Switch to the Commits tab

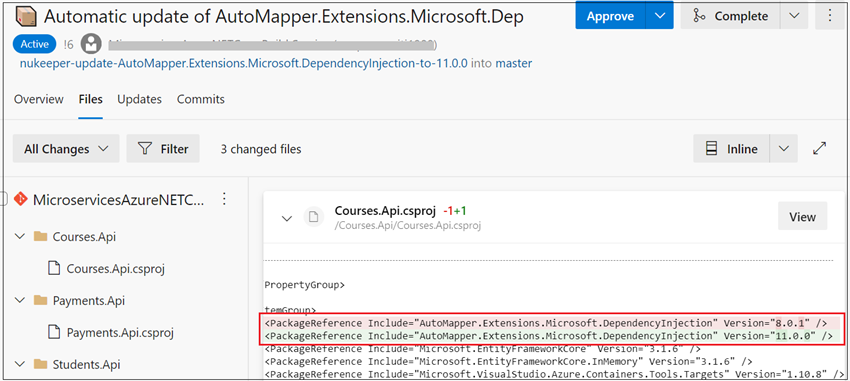click(x=201, y=99)
